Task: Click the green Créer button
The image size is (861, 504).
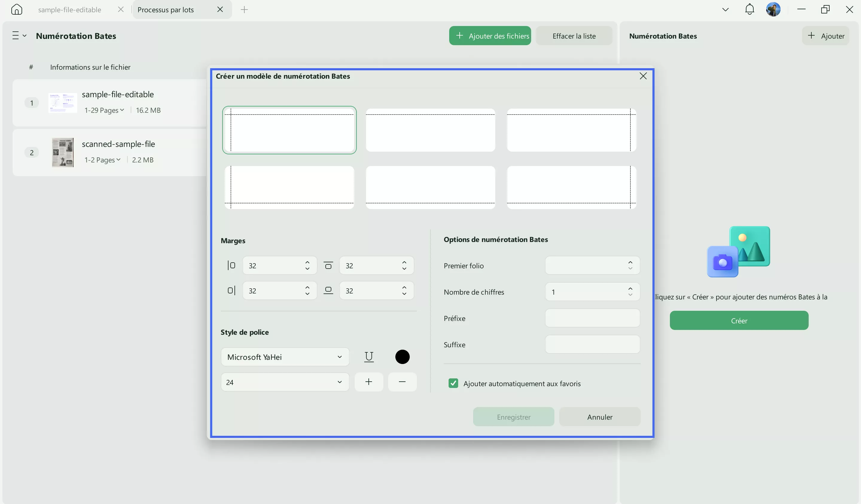Action: click(x=739, y=320)
